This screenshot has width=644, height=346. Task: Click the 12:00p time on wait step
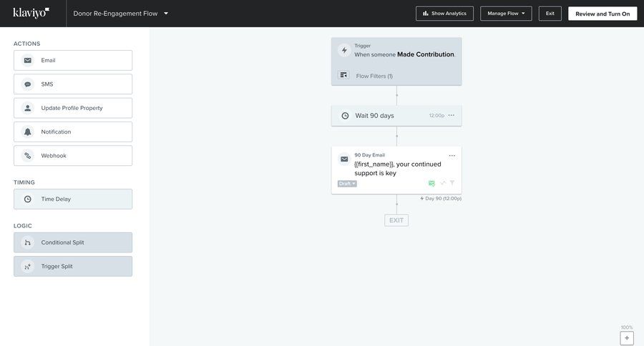pyautogui.click(x=436, y=116)
